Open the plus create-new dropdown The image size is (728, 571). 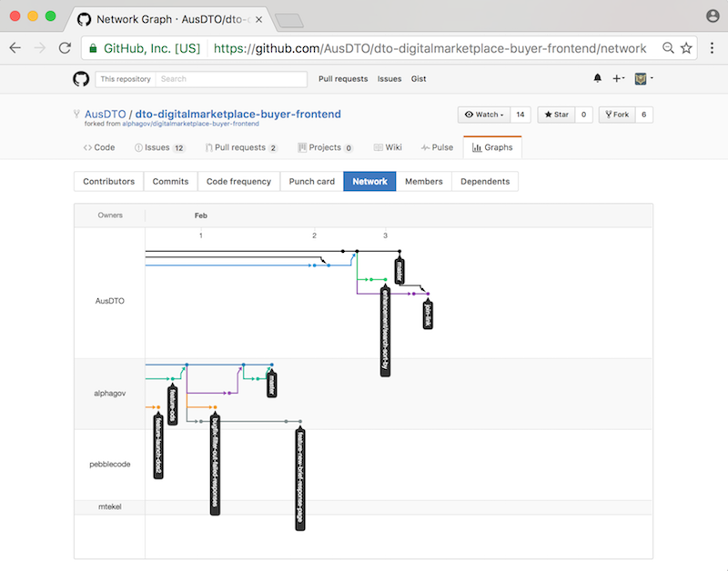619,78
